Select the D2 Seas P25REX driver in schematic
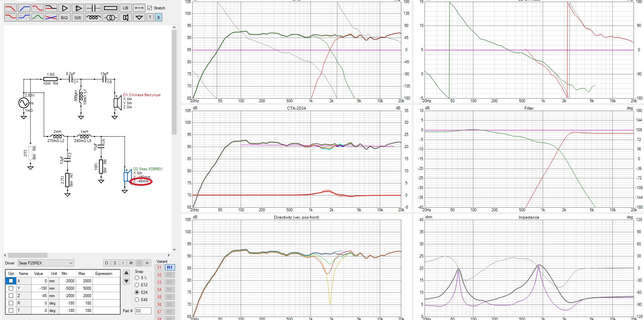 pos(127,176)
